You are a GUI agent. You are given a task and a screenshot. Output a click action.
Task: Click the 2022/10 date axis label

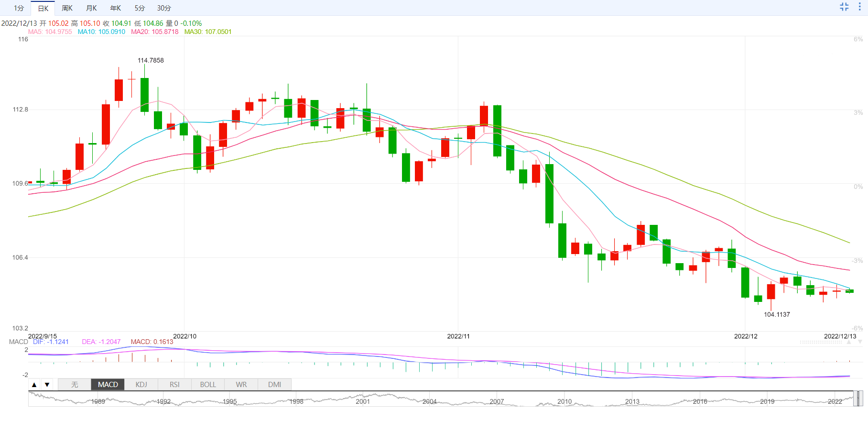point(184,336)
